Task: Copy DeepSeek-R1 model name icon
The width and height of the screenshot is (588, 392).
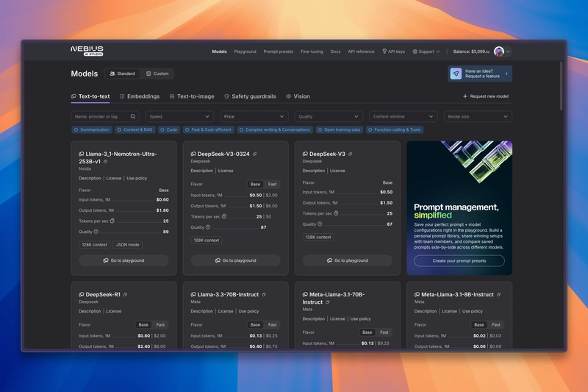Action: coord(125,295)
